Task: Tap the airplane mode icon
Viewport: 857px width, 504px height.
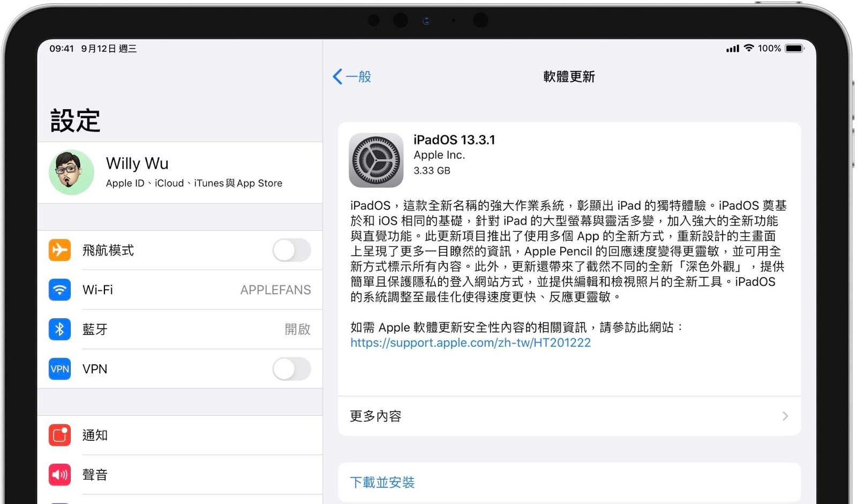Action: click(59, 250)
